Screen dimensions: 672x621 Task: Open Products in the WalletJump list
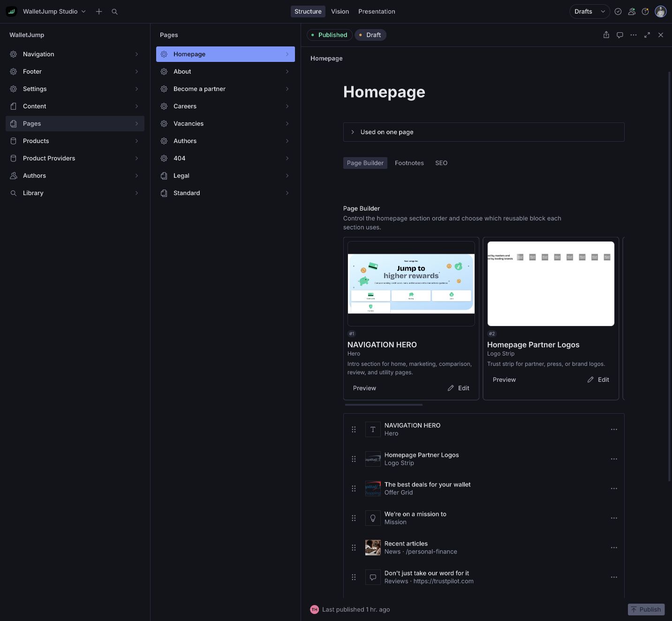click(x=75, y=141)
